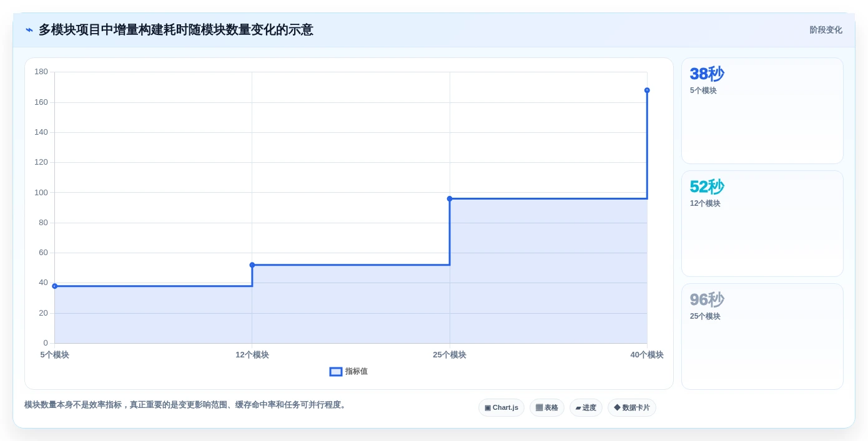Viewport: 868px width, 441px height.
Task: Click the data point at 5个模块
Action: tap(55, 286)
